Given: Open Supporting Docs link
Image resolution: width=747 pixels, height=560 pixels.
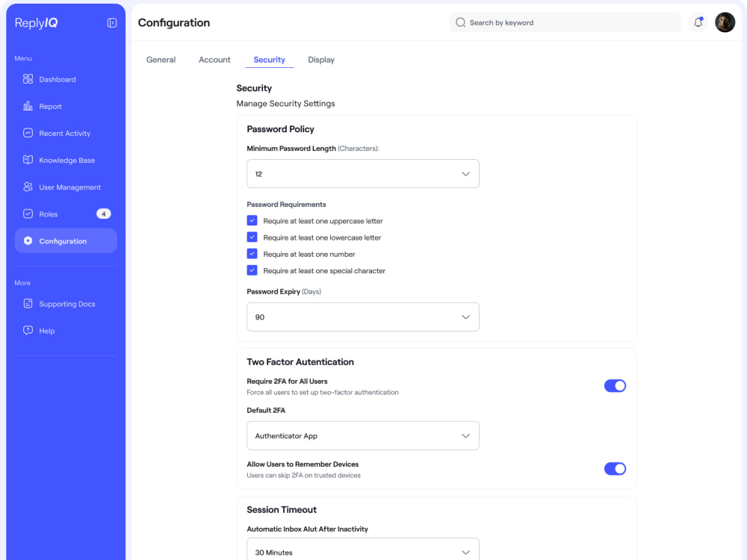Looking at the screenshot, I should pyautogui.click(x=66, y=304).
